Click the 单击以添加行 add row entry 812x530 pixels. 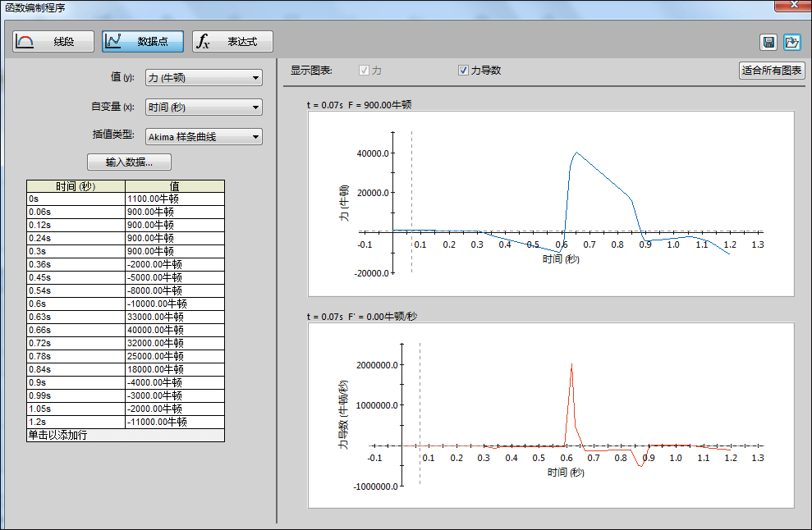pyautogui.click(x=126, y=436)
